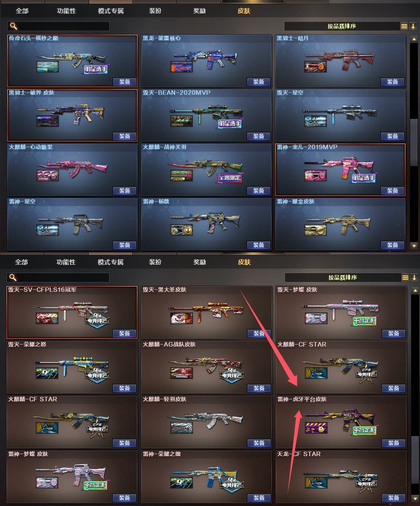This screenshot has height=506, width=420.
Task: Switch to the 模式专属 tab in bottom panel
Action: [x=111, y=262]
